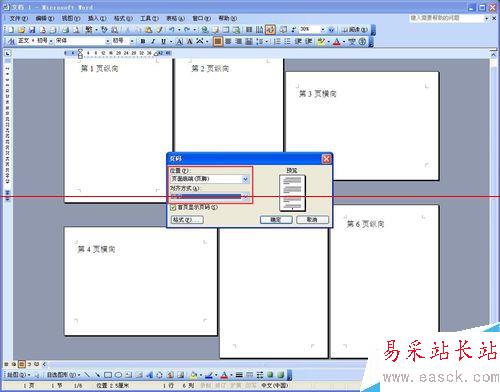Toggle the highlighted Drawing toolbar icon
Viewport: 500px width, 392px height.
pyautogui.click(x=270, y=30)
